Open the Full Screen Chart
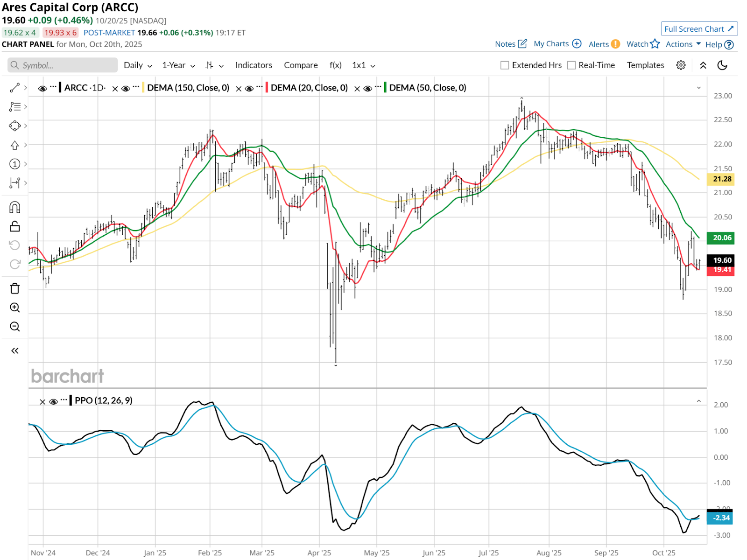 699,29
